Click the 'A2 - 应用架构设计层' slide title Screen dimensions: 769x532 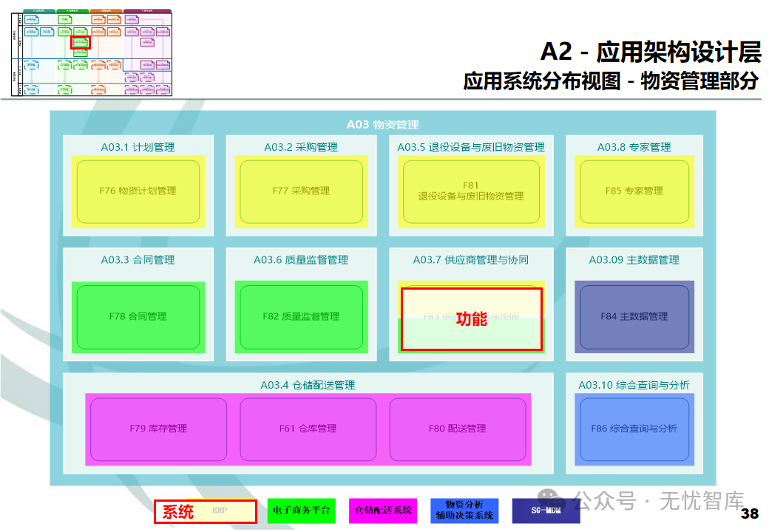(651, 52)
